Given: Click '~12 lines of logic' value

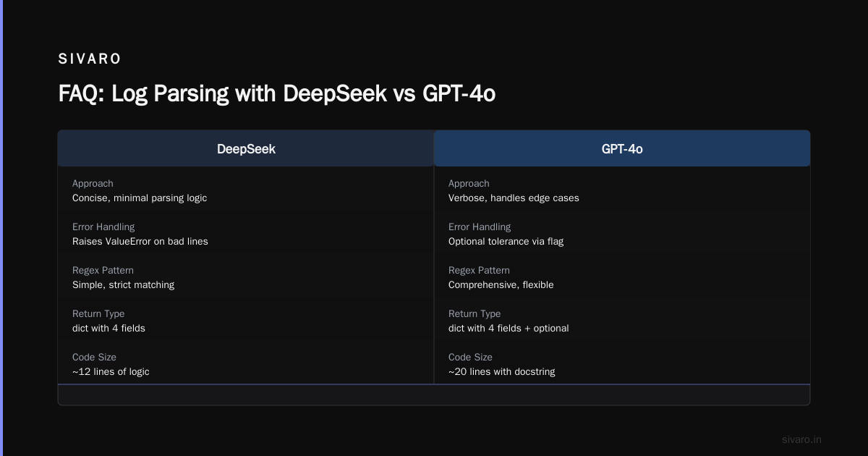Looking at the screenshot, I should (x=111, y=371).
